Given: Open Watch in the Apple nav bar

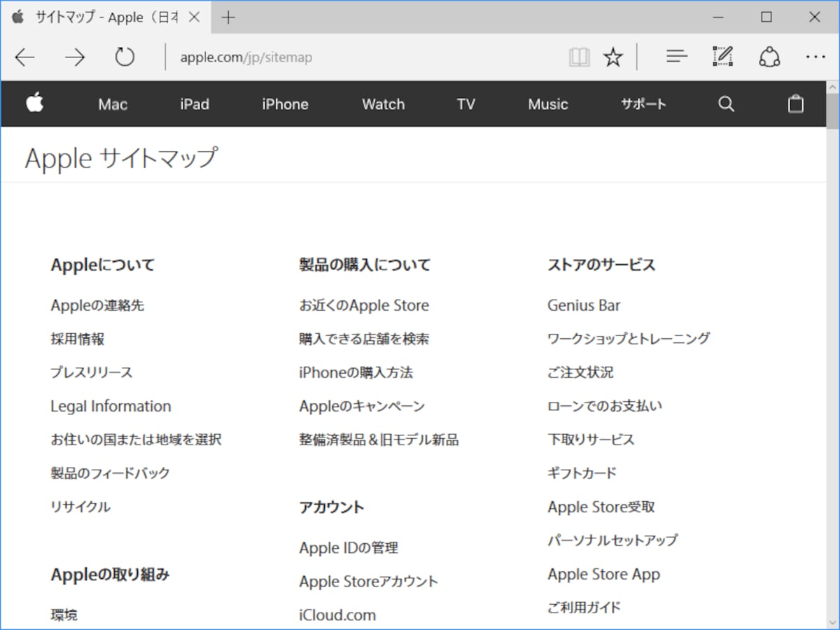Looking at the screenshot, I should point(383,104).
